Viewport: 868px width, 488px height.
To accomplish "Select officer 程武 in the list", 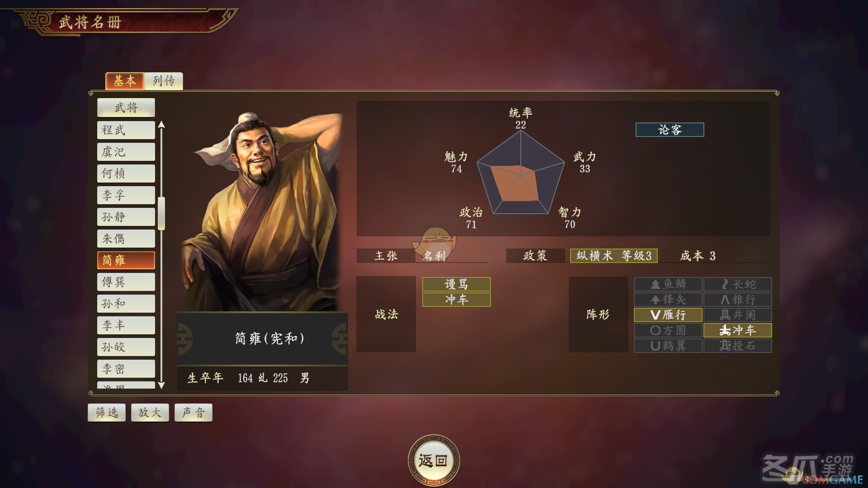I will pyautogui.click(x=126, y=130).
